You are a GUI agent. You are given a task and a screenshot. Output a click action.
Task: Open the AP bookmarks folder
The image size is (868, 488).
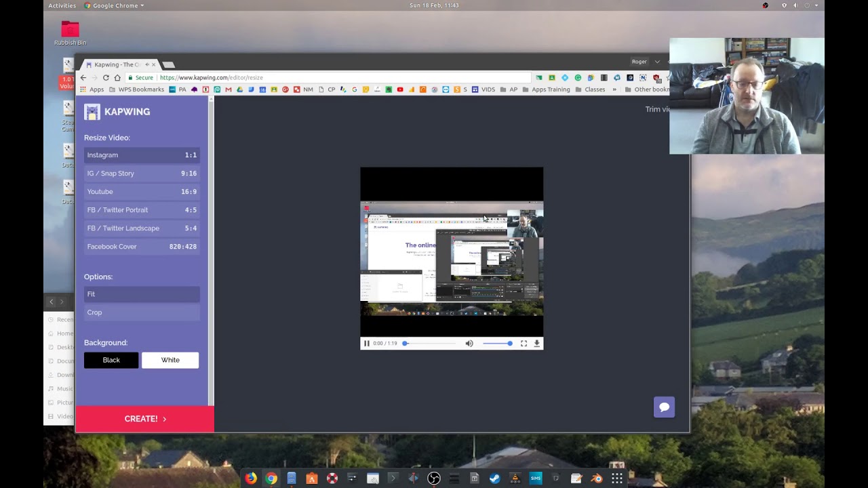(509, 89)
